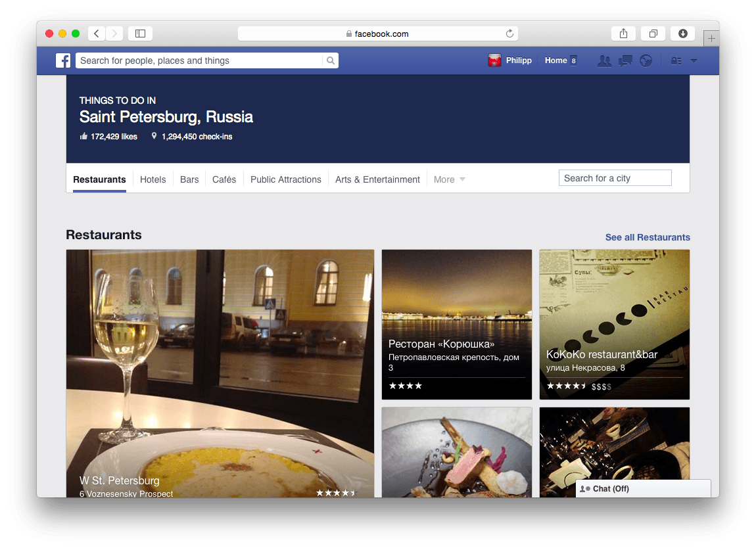The height and width of the screenshot is (550, 756).
Task: Click the KoKoKo star rating
Action: 566,386
